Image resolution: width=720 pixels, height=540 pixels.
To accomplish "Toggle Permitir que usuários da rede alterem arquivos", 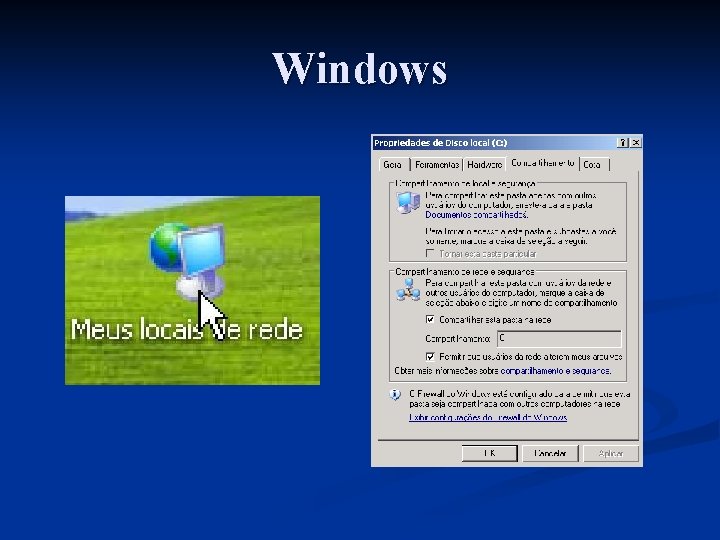I will pyautogui.click(x=430, y=357).
